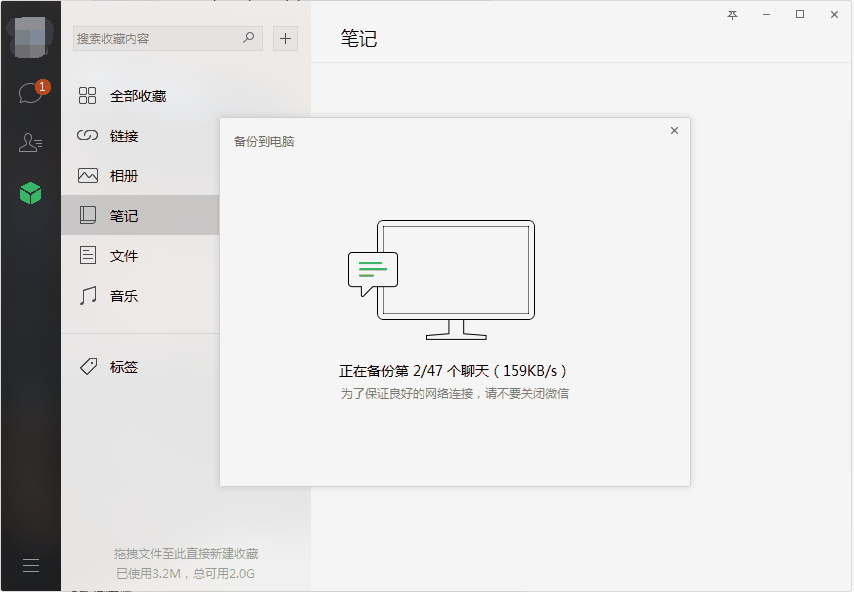Focus the 搜索收藏内容 search field

(168, 39)
